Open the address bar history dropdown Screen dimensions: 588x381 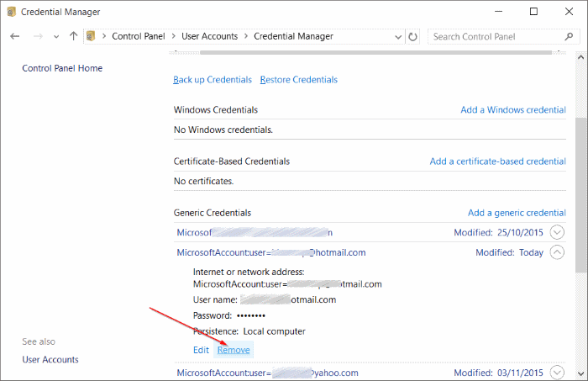tap(398, 37)
